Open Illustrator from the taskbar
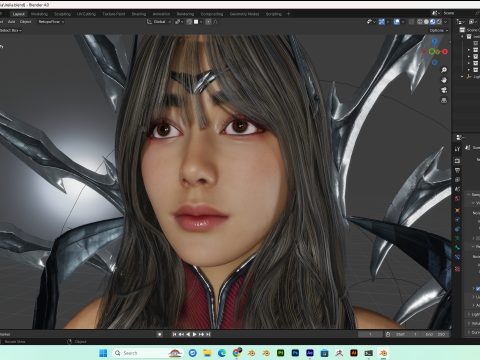Viewport: 480px width, 360px height. [x=354, y=353]
